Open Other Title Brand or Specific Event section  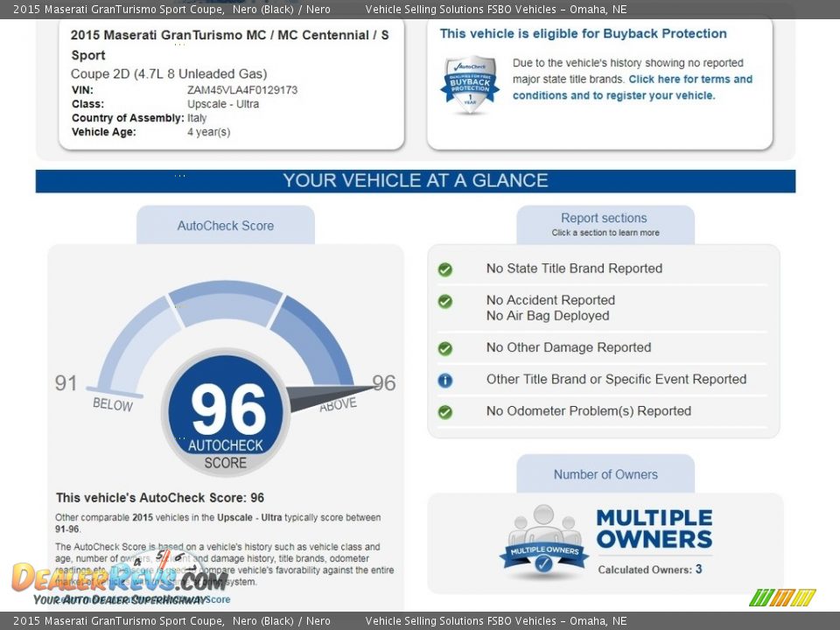616,380
